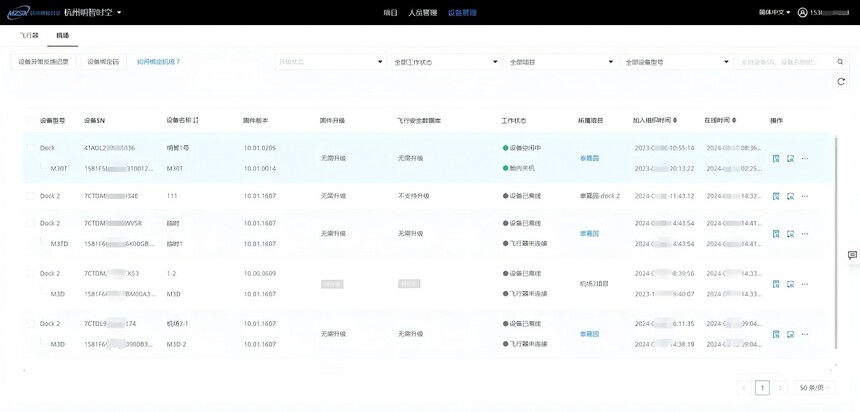Click the search magnifier icon

(840, 62)
